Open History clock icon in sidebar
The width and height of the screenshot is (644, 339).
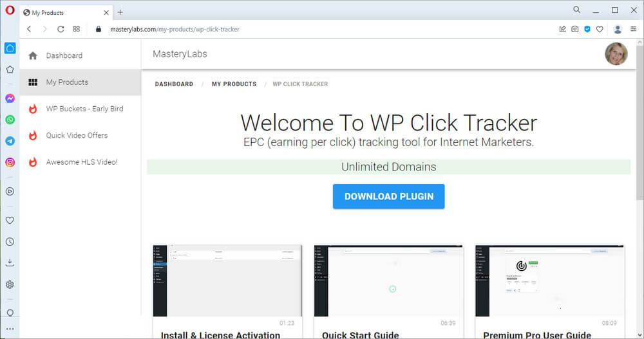[10, 242]
